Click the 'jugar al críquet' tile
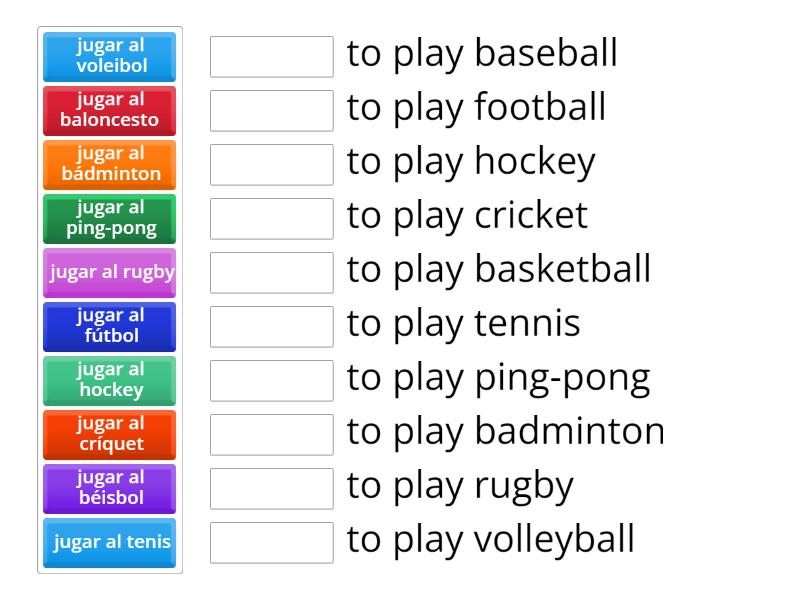The image size is (800, 600). (109, 435)
